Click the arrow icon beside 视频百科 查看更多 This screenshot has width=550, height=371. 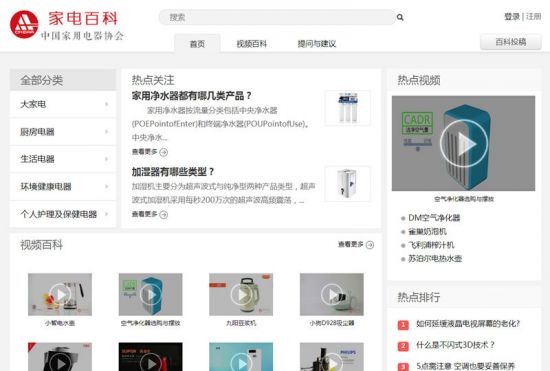370,245
